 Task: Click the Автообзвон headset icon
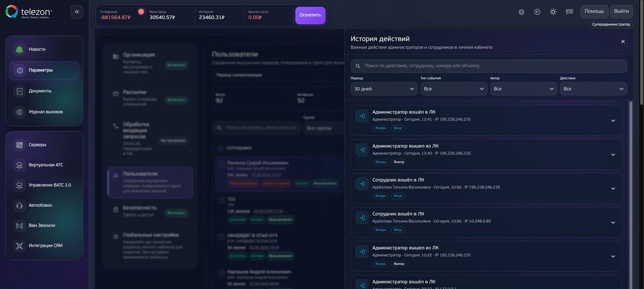[19, 205]
